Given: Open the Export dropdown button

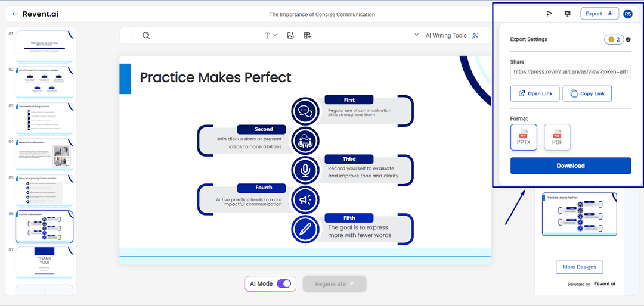Looking at the screenshot, I should [599, 14].
